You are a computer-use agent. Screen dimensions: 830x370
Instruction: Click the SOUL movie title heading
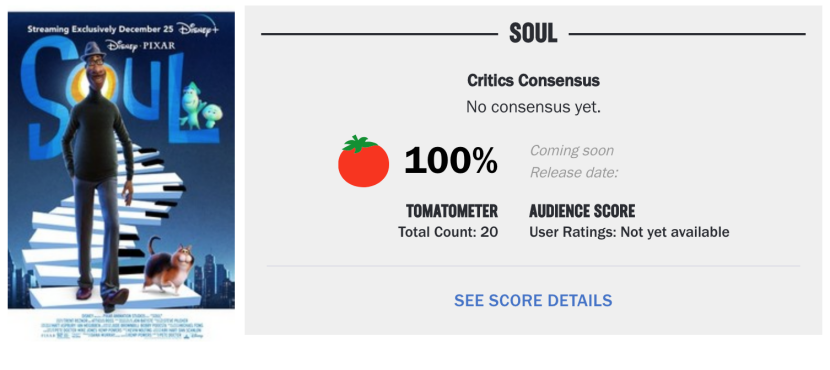click(x=533, y=34)
